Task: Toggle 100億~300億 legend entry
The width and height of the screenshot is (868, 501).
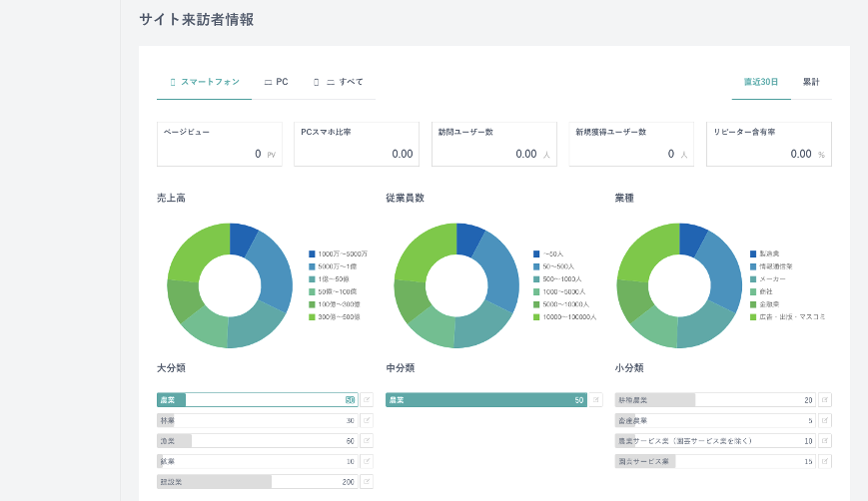Action: pos(335,304)
